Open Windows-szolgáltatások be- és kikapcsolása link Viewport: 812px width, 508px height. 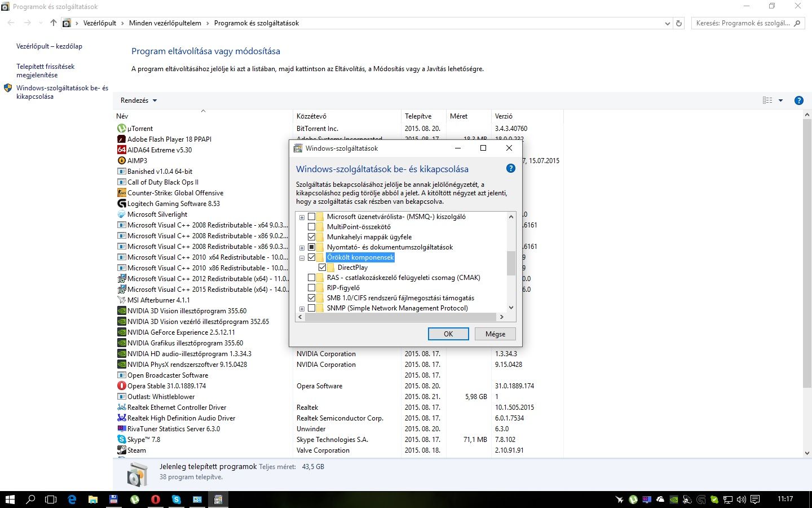(x=62, y=92)
